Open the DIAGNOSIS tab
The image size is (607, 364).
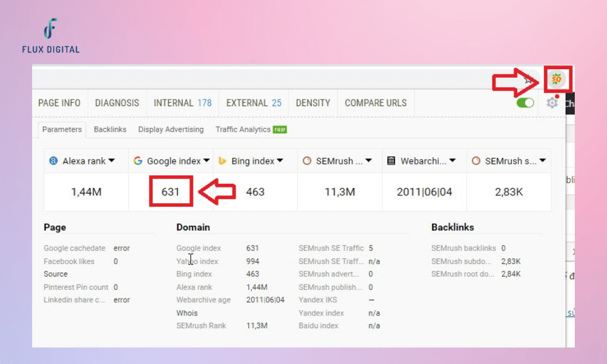(x=117, y=103)
